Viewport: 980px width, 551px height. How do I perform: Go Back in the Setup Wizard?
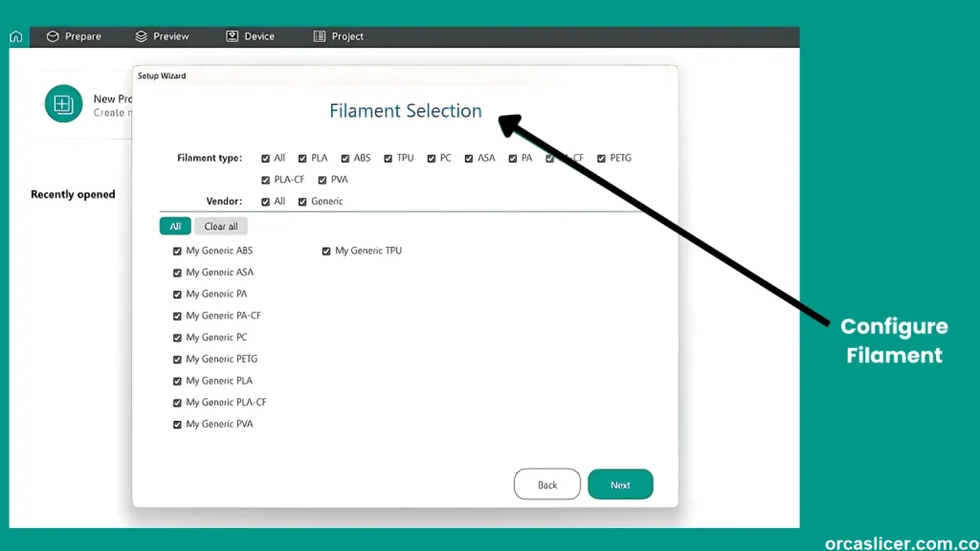pos(546,484)
